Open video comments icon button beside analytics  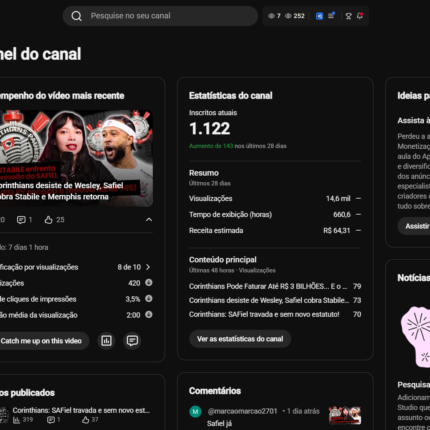pos(132,341)
